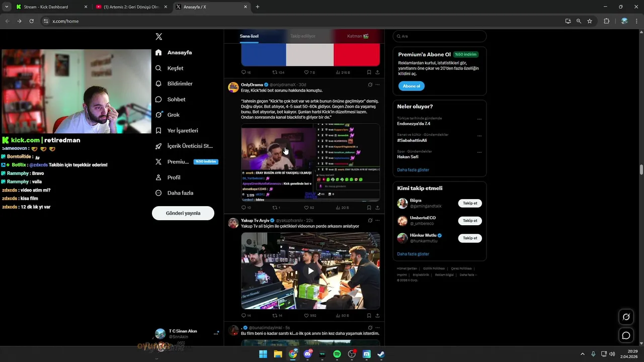Switch to Stream - Kick Dashboard tab
The width and height of the screenshot is (644, 362).
click(x=51, y=7)
